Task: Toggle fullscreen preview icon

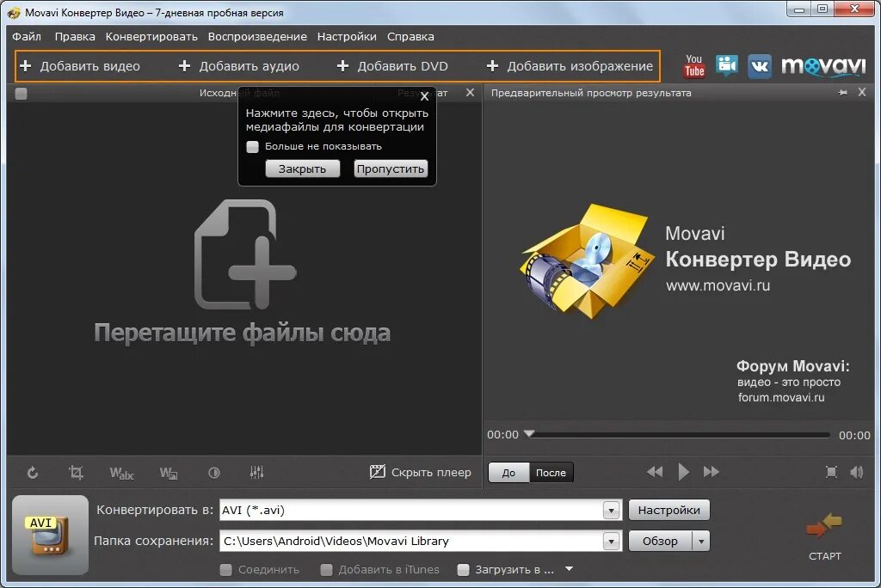Action: click(x=832, y=472)
